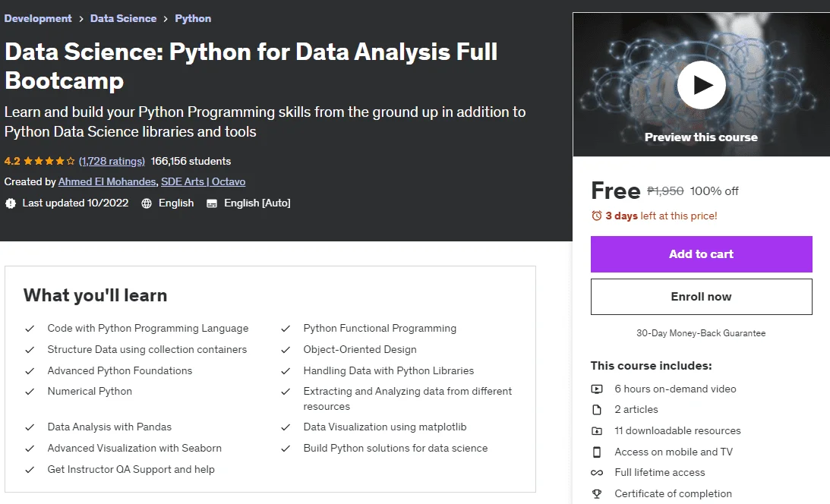Click the infinity icon by Full lifetime access
Viewport: 830px width, 504px height.
[x=597, y=473]
